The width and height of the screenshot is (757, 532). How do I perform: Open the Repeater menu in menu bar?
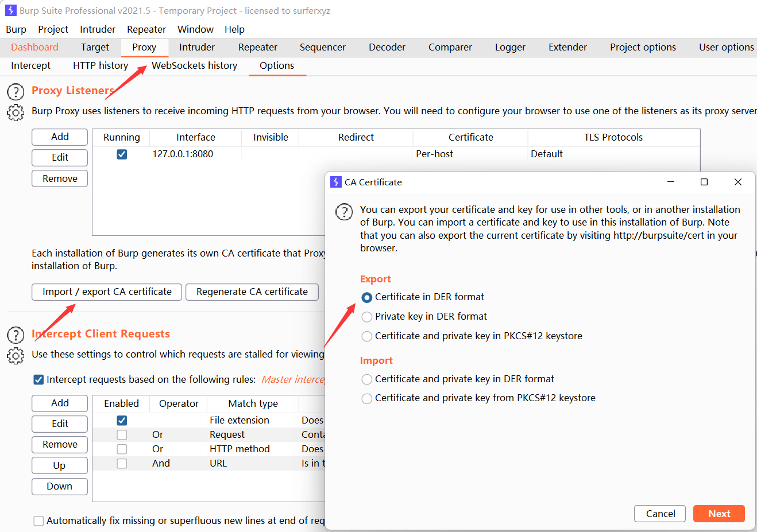(146, 29)
